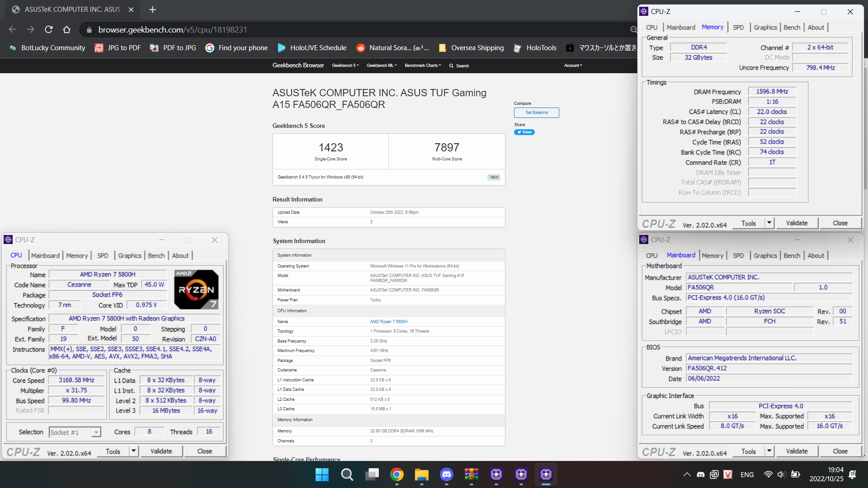Screen dimensions: 868x488
Task: Click the taskbar clock showing 19:04
Action: (826, 474)
